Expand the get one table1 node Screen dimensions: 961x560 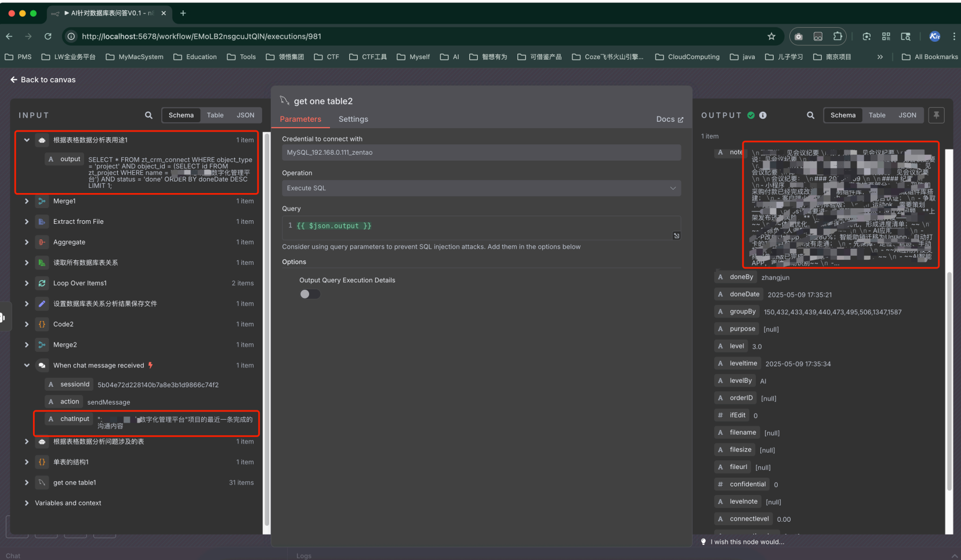(27, 483)
